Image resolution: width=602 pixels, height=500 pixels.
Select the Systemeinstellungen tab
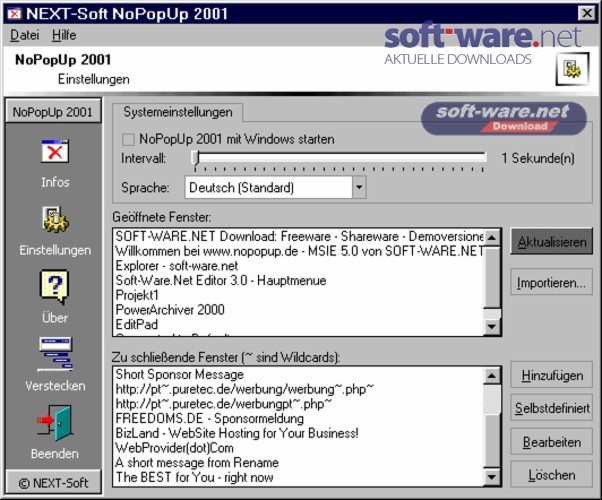point(178,112)
